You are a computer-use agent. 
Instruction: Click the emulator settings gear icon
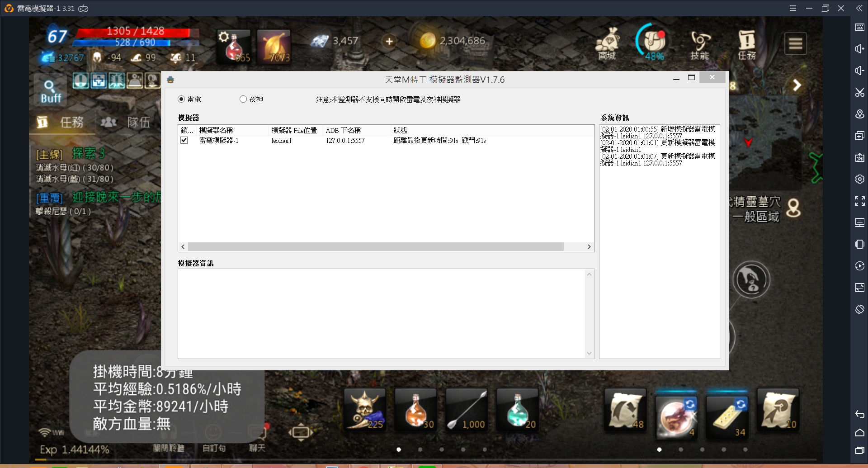pos(859,179)
